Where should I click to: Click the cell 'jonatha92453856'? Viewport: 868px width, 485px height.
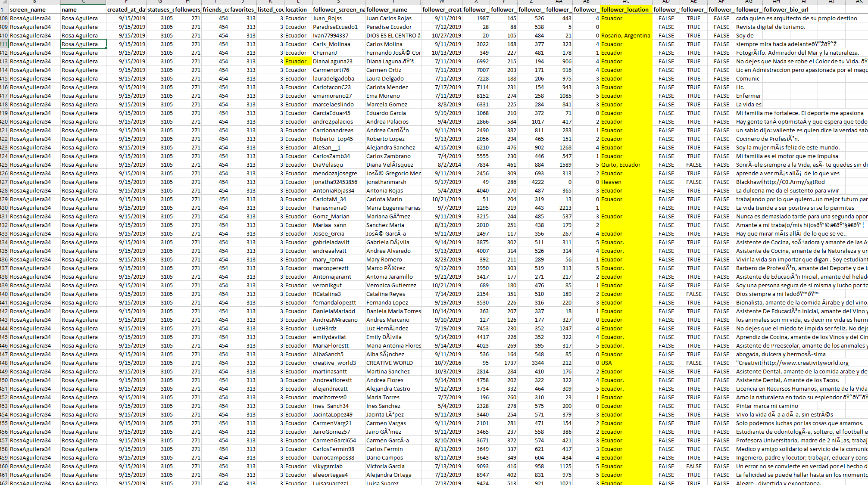coord(338,182)
